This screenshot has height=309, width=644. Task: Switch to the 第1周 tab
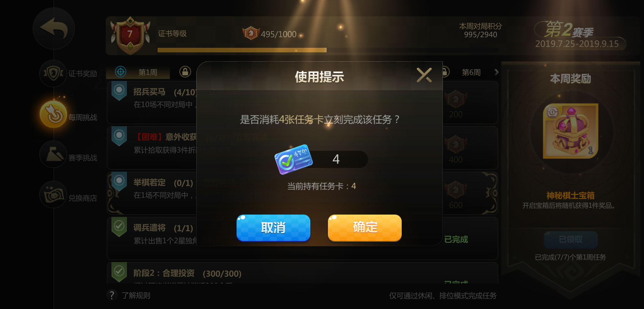click(138, 72)
